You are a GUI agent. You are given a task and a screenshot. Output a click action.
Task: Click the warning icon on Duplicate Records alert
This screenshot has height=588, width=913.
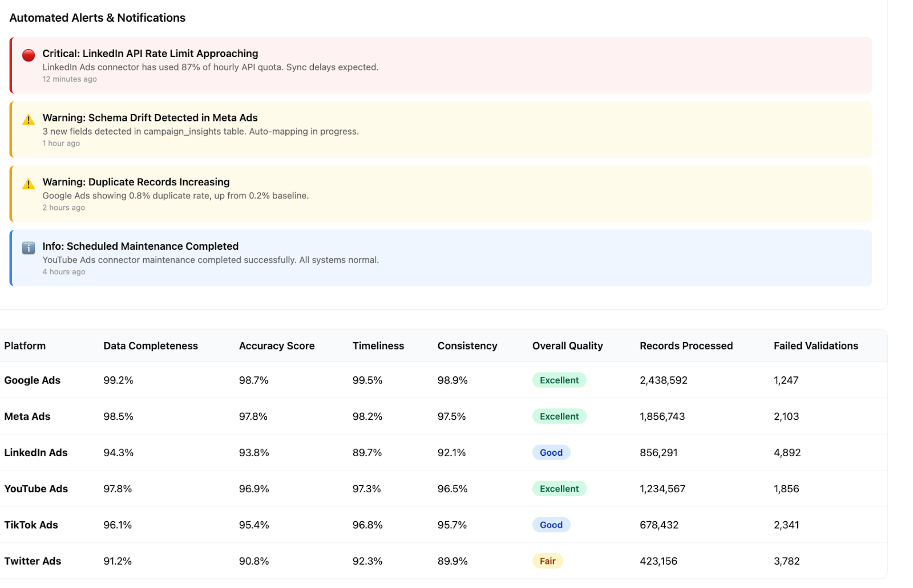coord(27,184)
